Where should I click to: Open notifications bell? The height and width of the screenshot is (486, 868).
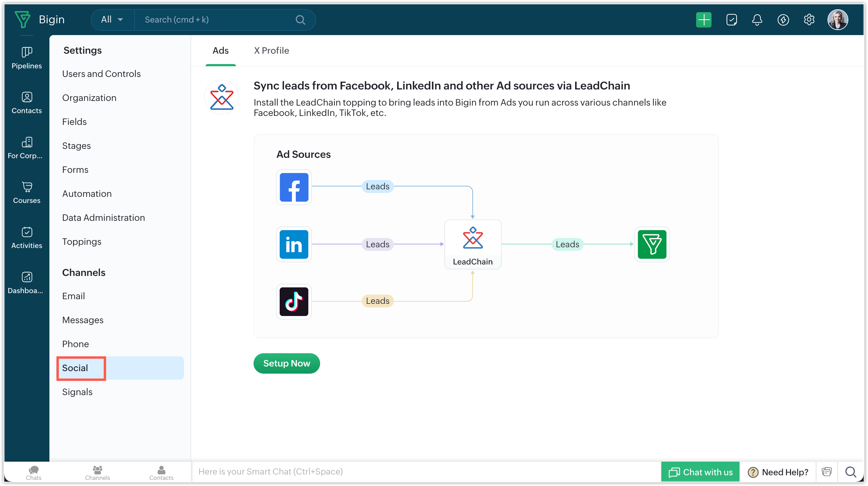(757, 20)
